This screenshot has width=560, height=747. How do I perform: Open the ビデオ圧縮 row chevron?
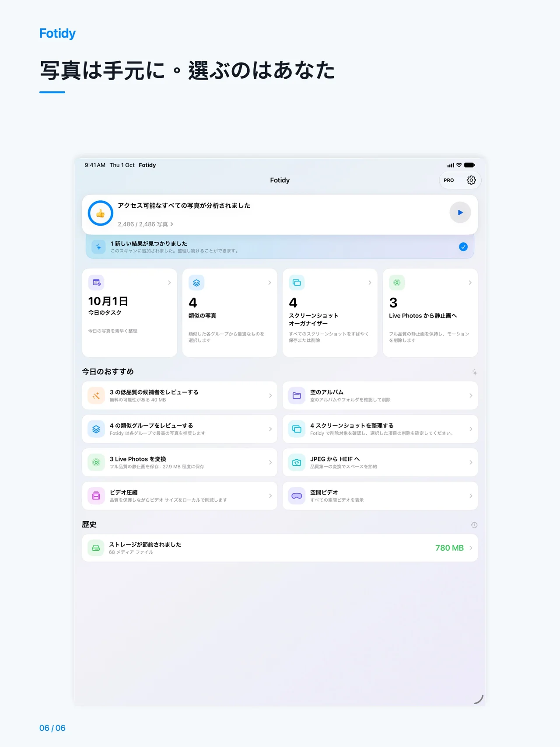270,496
